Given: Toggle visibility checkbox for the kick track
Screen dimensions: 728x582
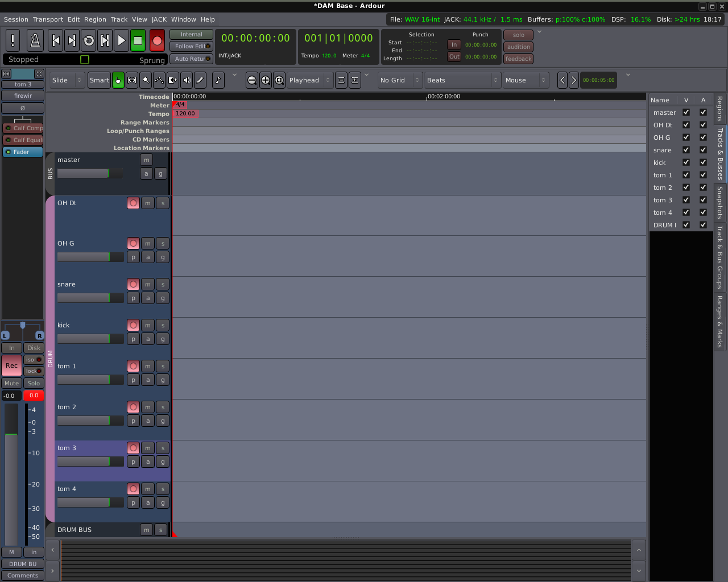Looking at the screenshot, I should point(686,163).
